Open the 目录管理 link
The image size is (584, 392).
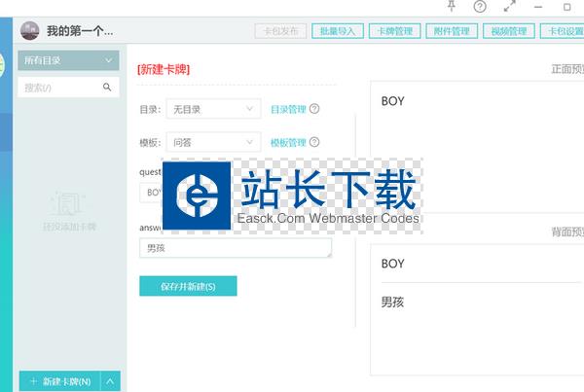(287, 109)
